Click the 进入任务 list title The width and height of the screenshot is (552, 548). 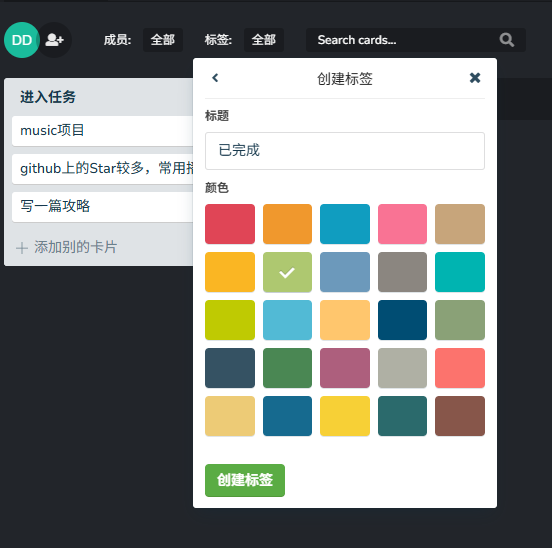tap(48, 97)
